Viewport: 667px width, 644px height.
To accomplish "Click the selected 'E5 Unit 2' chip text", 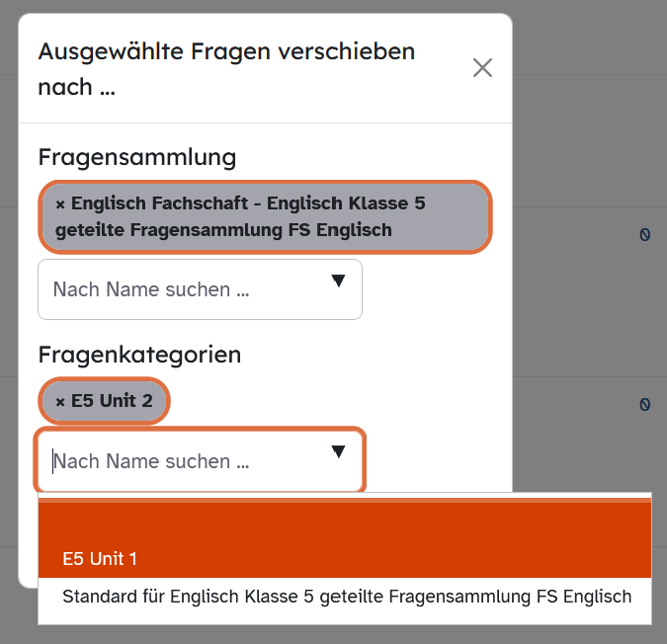I will [x=112, y=401].
